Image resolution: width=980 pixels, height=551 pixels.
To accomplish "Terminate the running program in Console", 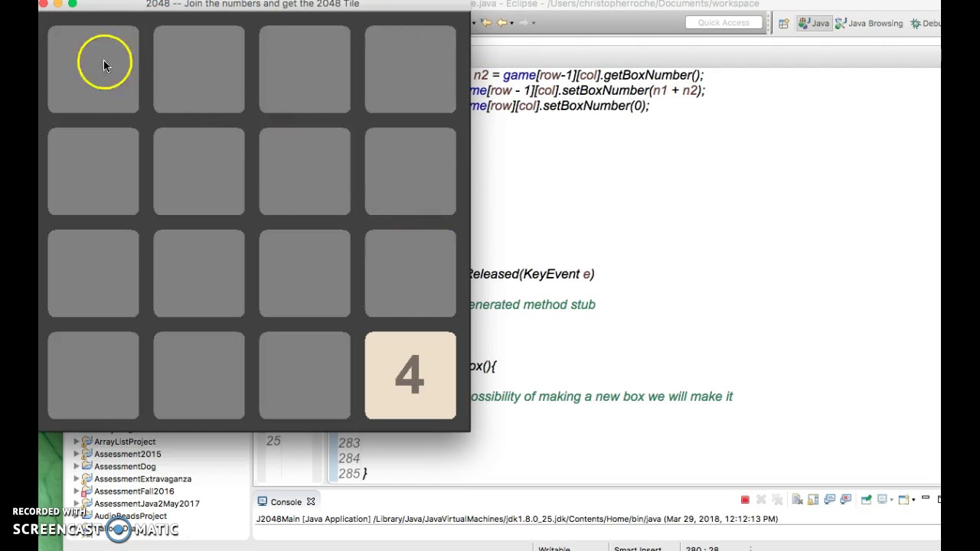I will [745, 500].
